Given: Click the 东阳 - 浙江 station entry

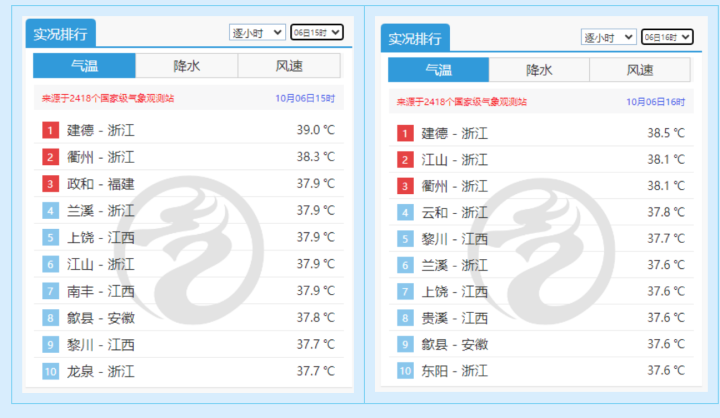Looking at the screenshot, I should [x=454, y=371].
